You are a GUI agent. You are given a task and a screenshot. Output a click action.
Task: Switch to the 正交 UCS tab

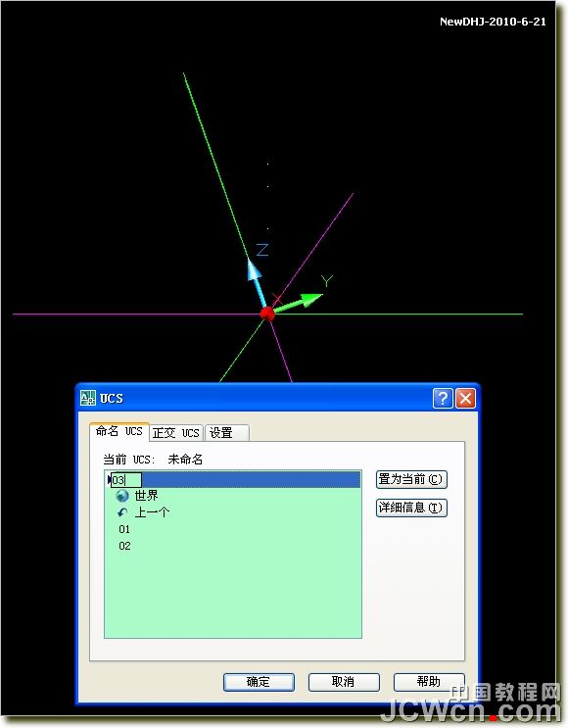176,433
